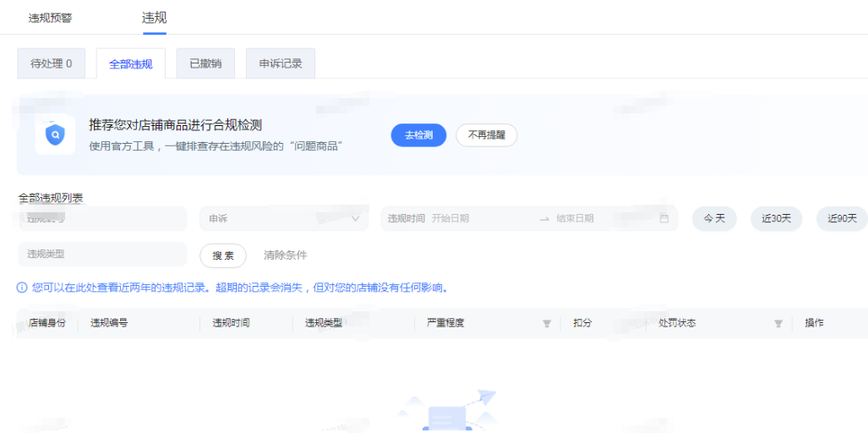Click the filter icon beside 处罚状态 column
This screenshot has height=444, width=868.
click(x=778, y=323)
